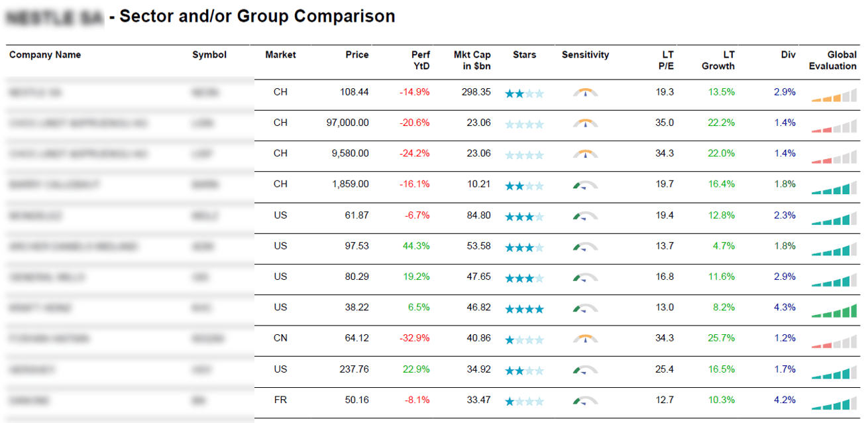Click the 4.3% dividend value
The height and width of the screenshot is (423, 868).
[785, 308]
